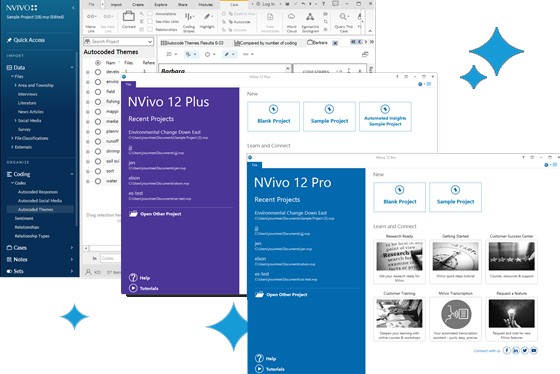This screenshot has height=374, width=560.
Task: Open Sentiment in the Coding section
Action: pyautogui.click(x=24, y=218)
